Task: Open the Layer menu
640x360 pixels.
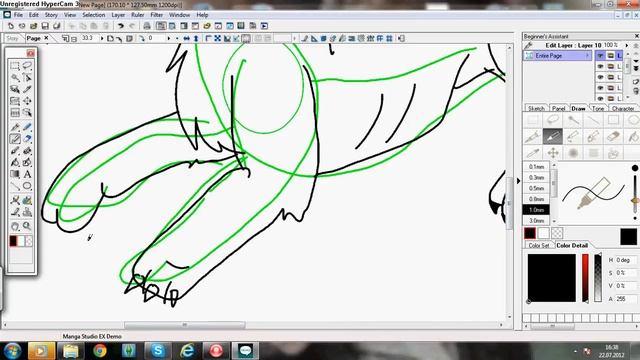Action: 118,15
